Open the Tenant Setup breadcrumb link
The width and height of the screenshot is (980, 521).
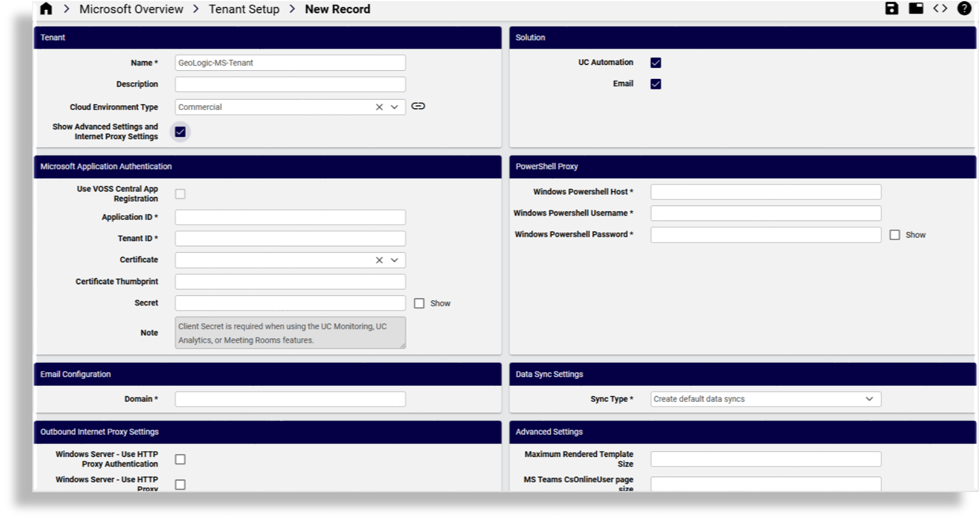(x=245, y=9)
